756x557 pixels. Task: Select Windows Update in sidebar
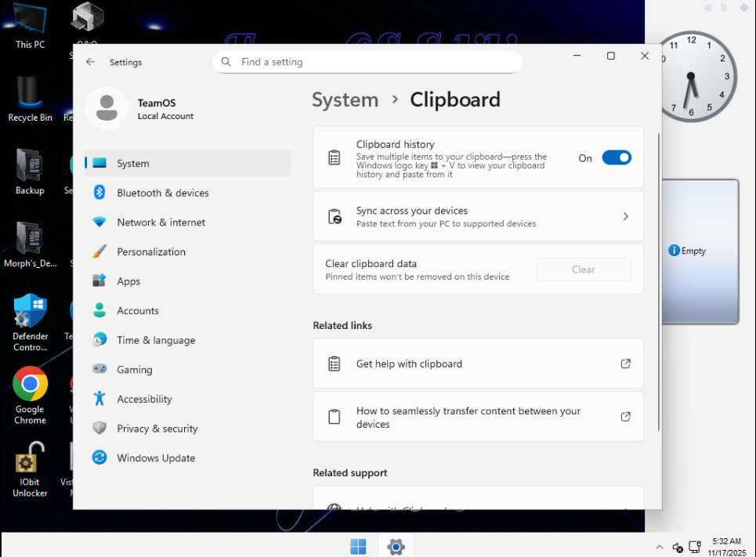[x=155, y=458]
